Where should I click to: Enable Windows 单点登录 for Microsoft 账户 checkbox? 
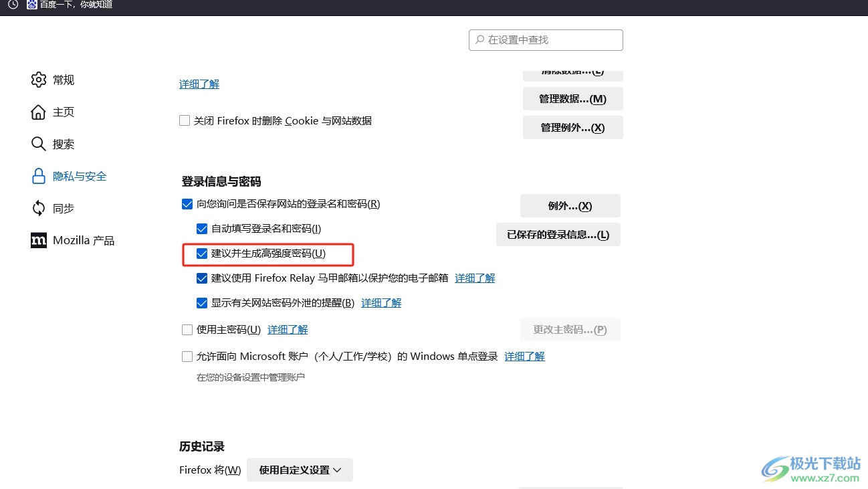[187, 357]
